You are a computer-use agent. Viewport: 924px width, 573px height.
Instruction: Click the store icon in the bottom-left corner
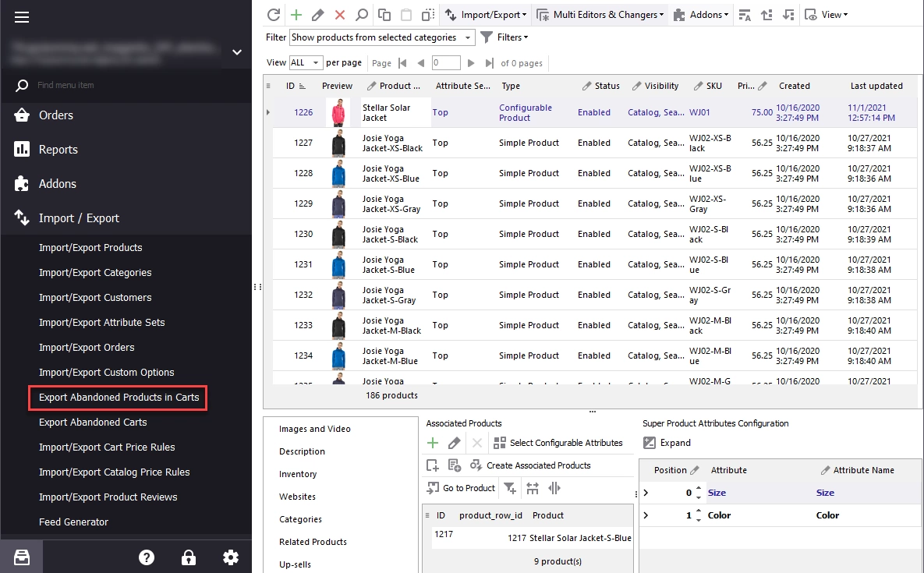pos(22,557)
